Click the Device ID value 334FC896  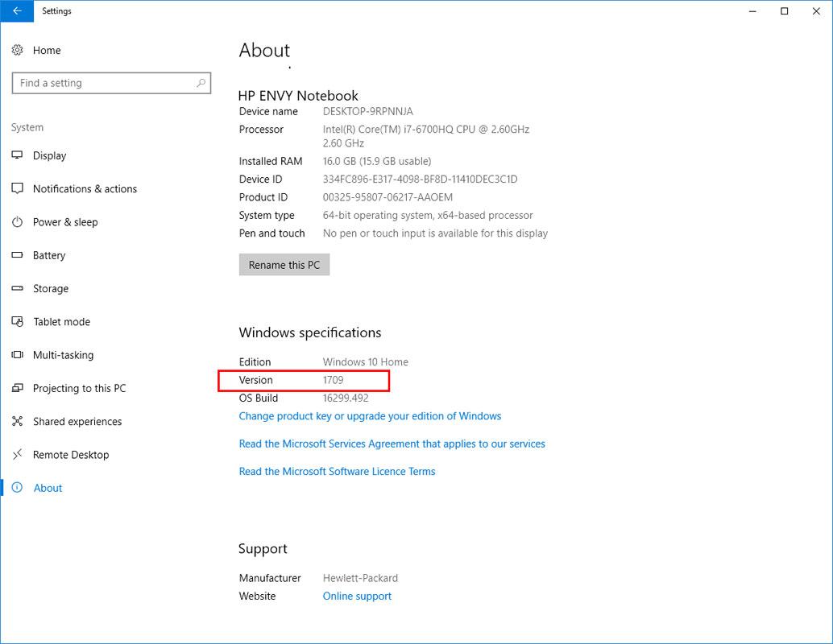[420, 180]
